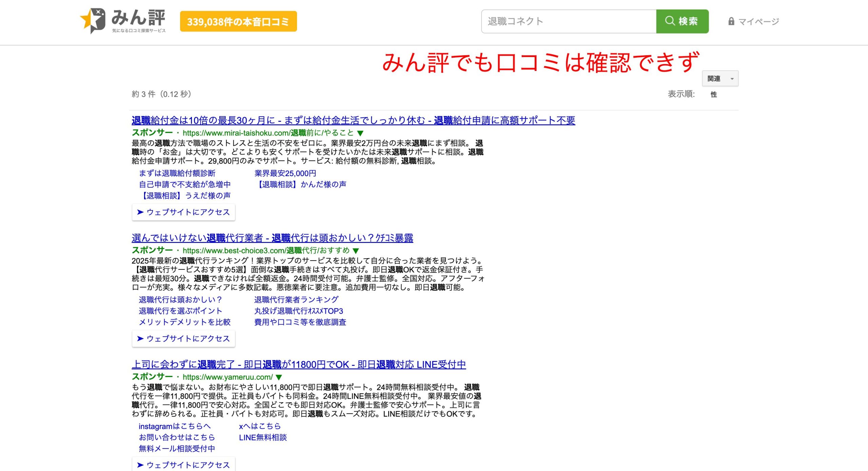Expand the yameruu.com ad URL arrow
Image resolution: width=868 pixels, height=471 pixels.
click(279, 377)
